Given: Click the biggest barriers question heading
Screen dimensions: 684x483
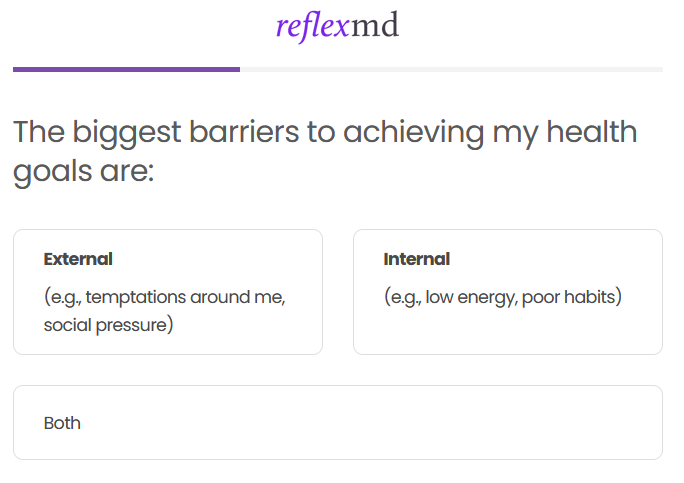Looking at the screenshot, I should 325,151.
